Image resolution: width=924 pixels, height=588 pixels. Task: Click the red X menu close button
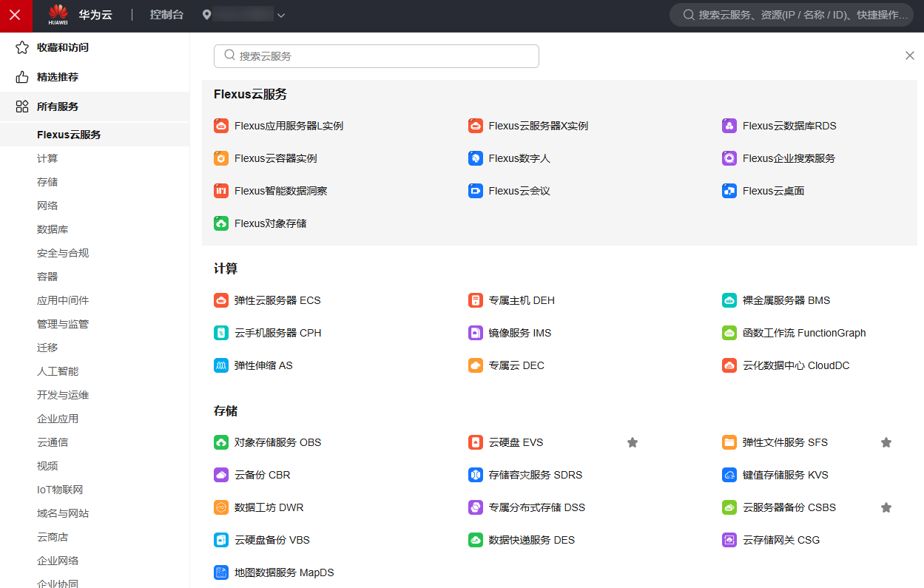click(x=16, y=16)
